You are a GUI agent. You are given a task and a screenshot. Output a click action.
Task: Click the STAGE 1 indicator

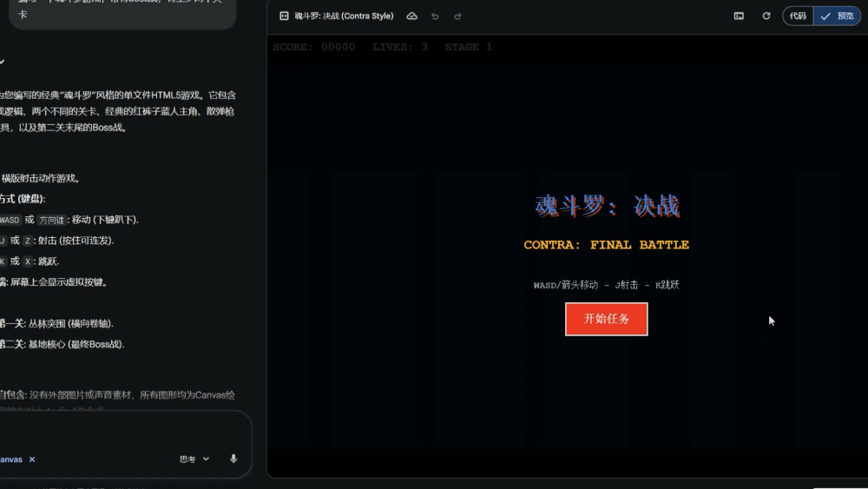[469, 47]
